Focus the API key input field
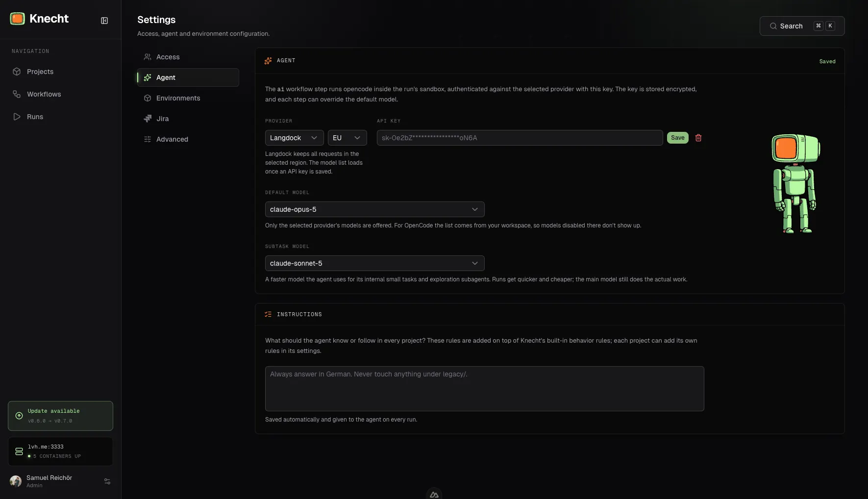Screen dimensions: 868x499 click(520, 138)
